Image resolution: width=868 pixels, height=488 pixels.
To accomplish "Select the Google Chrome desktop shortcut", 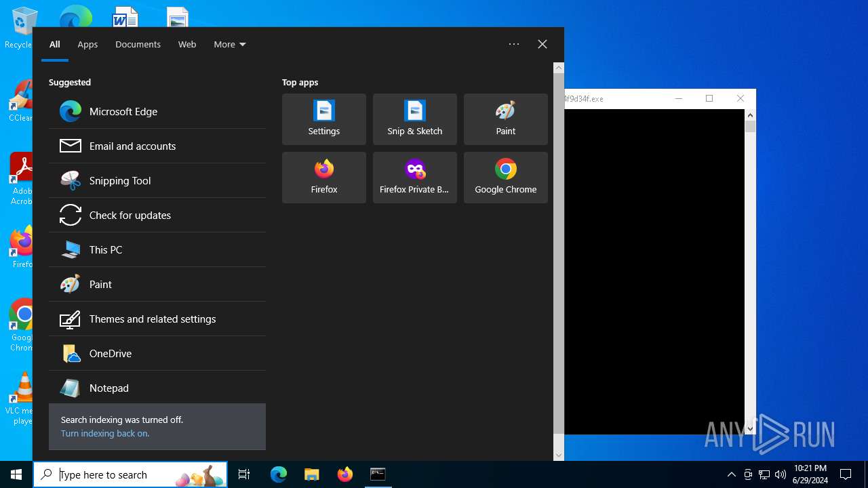I will [x=22, y=325].
